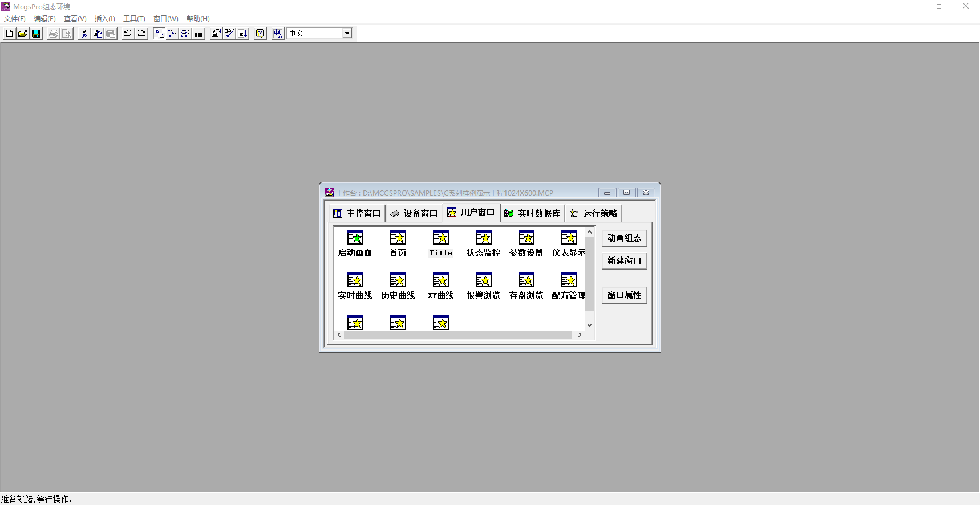This screenshot has height=505, width=980.
Task: Click the Undo arrow in the toolbar
Action: pos(128,34)
